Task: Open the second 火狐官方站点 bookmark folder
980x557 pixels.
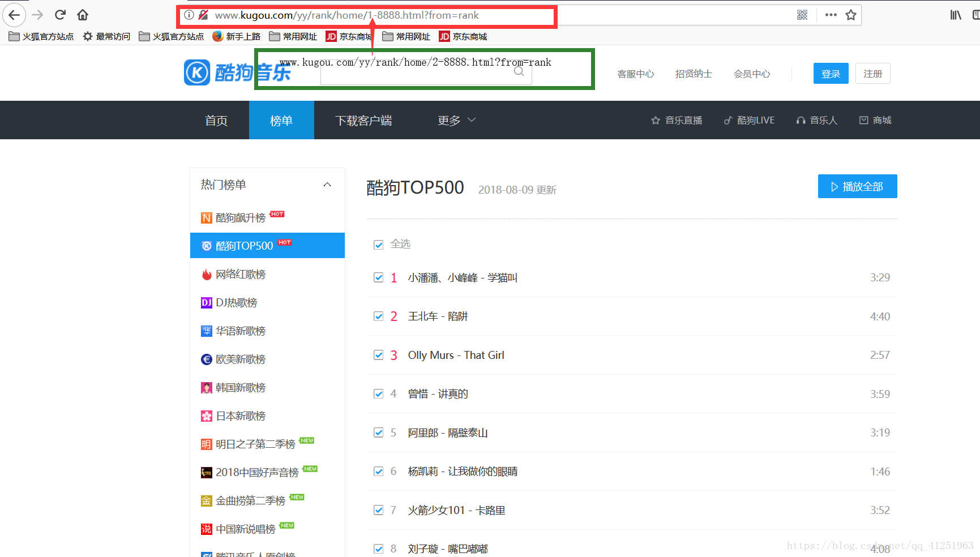Action: coord(172,36)
